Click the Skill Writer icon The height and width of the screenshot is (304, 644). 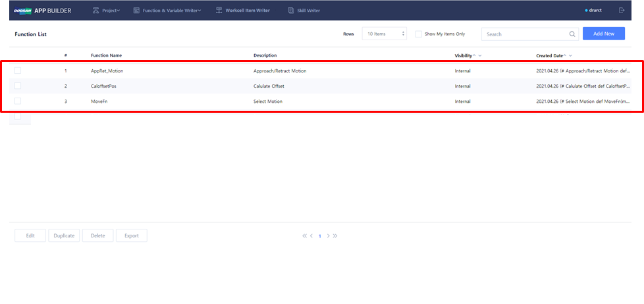[291, 11]
